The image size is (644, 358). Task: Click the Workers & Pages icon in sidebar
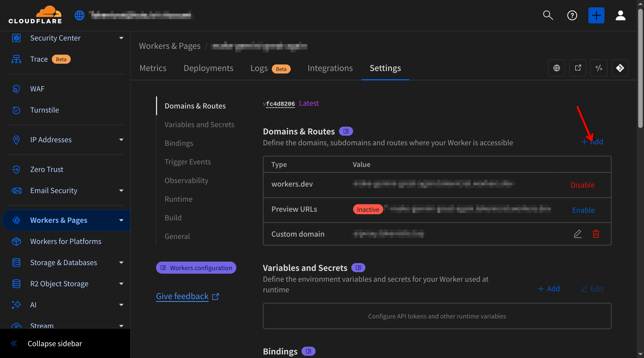tap(16, 220)
